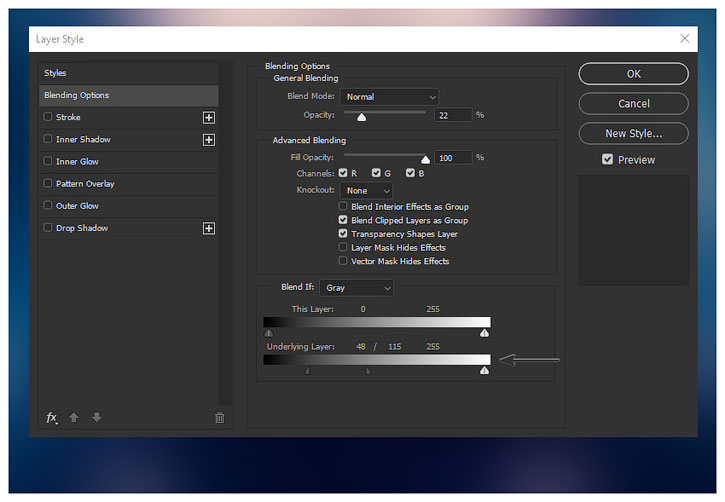Enable Blend Interior Effects as Group
Image resolution: width=725 pixels, height=502 pixels.
[343, 207]
